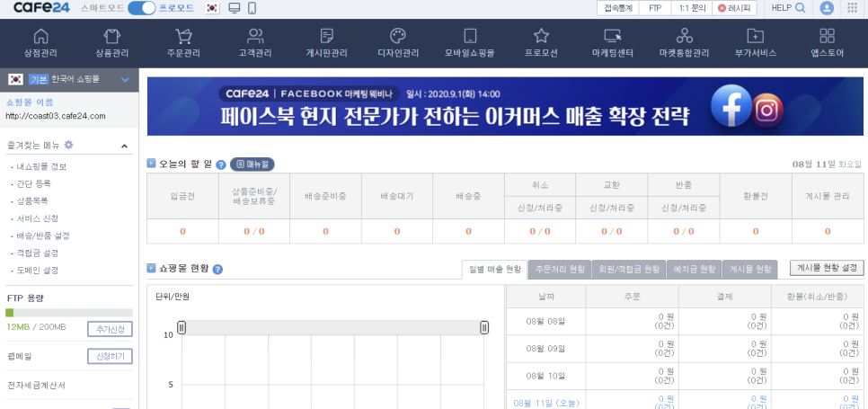Open 프로모션 star icon menu
This screenshot has height=409, width=868.
click(x=541, y=44)
